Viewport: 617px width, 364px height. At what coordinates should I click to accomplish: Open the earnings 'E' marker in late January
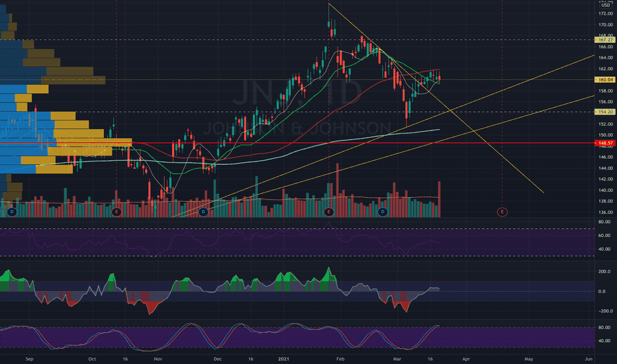pos(329,212)
